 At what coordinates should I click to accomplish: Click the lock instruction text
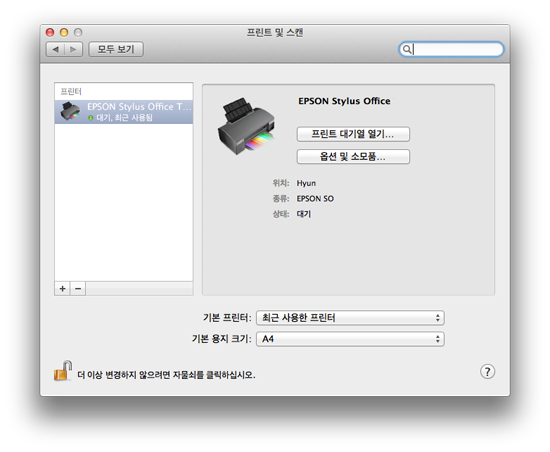pos(166,375)
